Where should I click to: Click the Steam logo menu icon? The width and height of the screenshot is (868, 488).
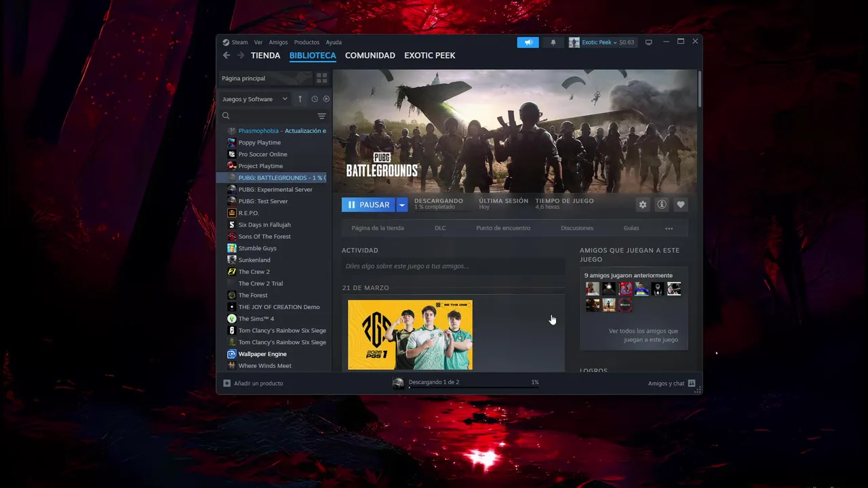click(226, 42)
